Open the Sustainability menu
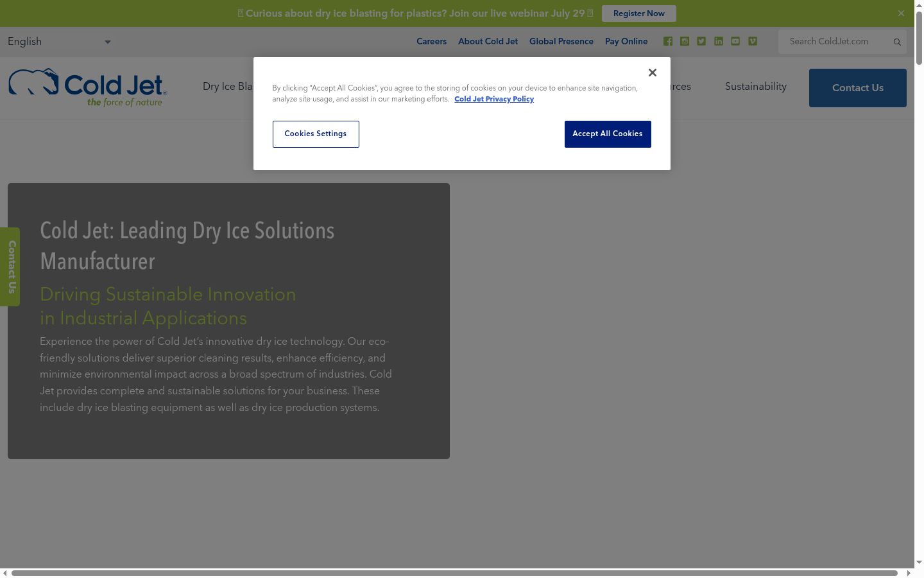 click(756, 87)
